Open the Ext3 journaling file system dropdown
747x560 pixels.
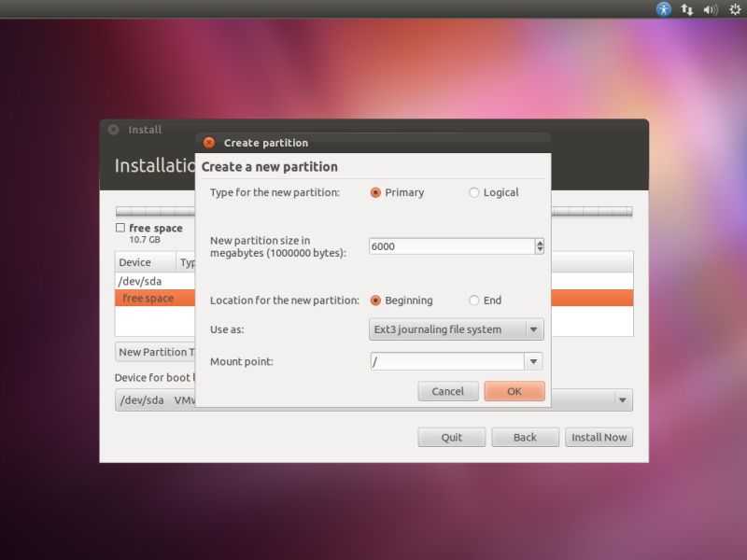[x=455, y=329]
